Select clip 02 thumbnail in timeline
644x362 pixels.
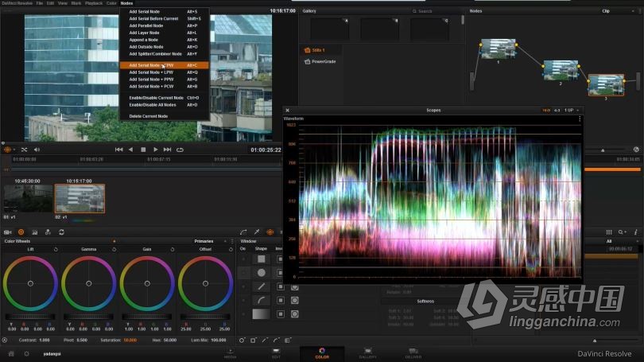coord(80,199)
